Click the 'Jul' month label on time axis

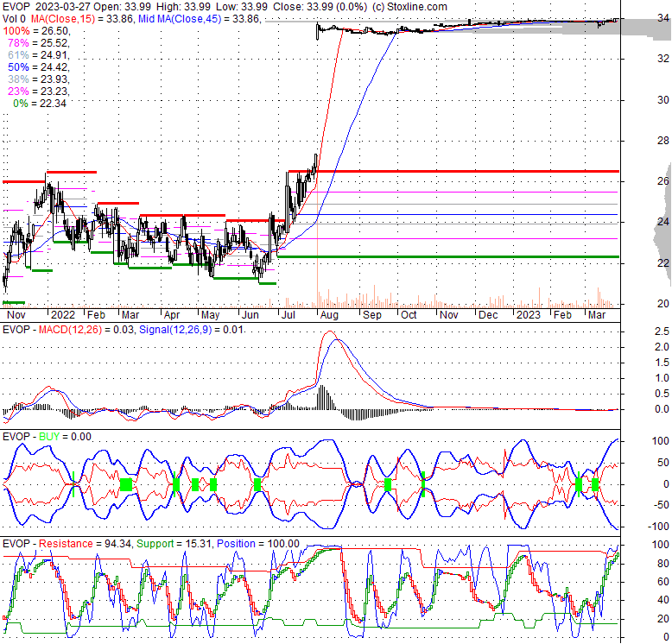(x=288, y=315)
